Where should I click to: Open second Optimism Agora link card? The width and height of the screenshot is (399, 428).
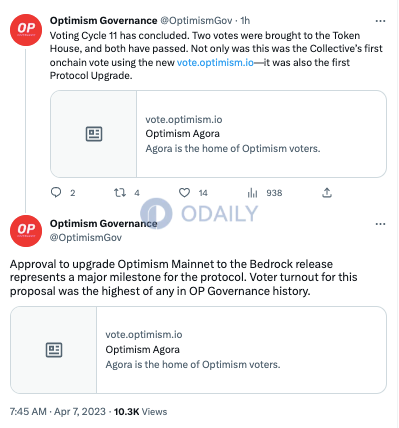[x=198, y=350]
